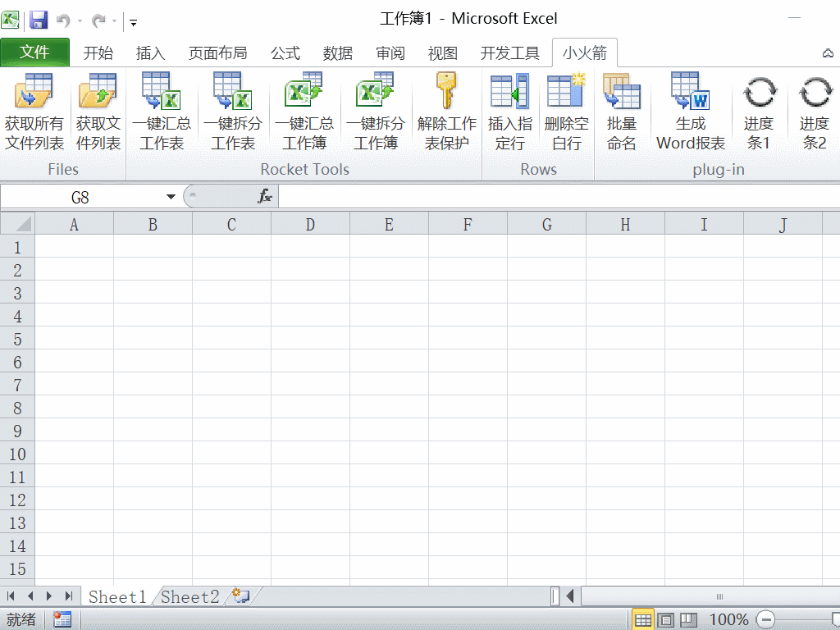Screen dimensions: 840x630
Task: Click 删除空白行 button
Action: pos(566,112)
